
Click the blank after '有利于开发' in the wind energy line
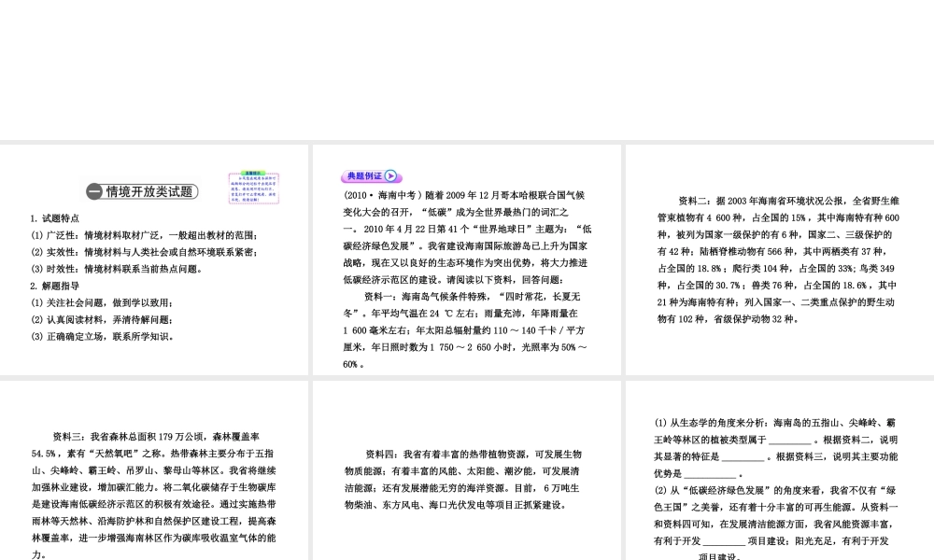coord(724,541)
